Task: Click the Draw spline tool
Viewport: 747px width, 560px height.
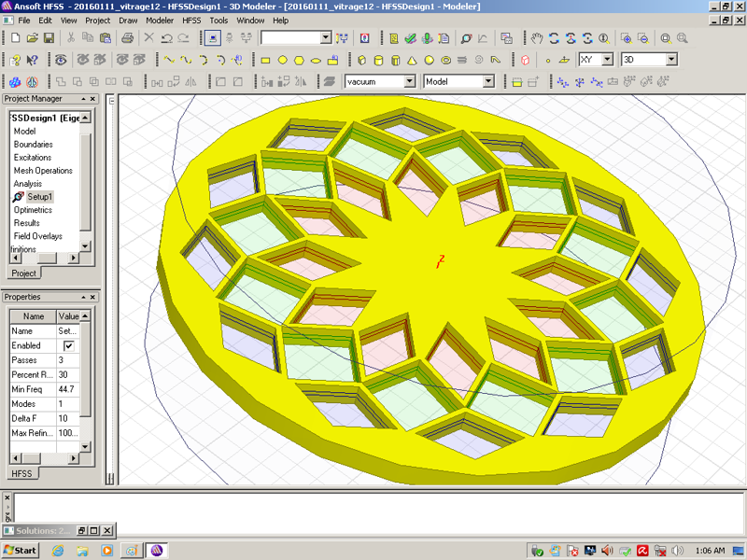Action: tap(187, 60)
